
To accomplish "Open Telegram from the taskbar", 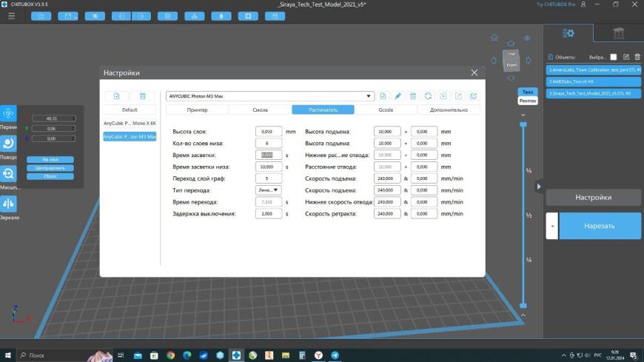I will (x=335, y=355).
